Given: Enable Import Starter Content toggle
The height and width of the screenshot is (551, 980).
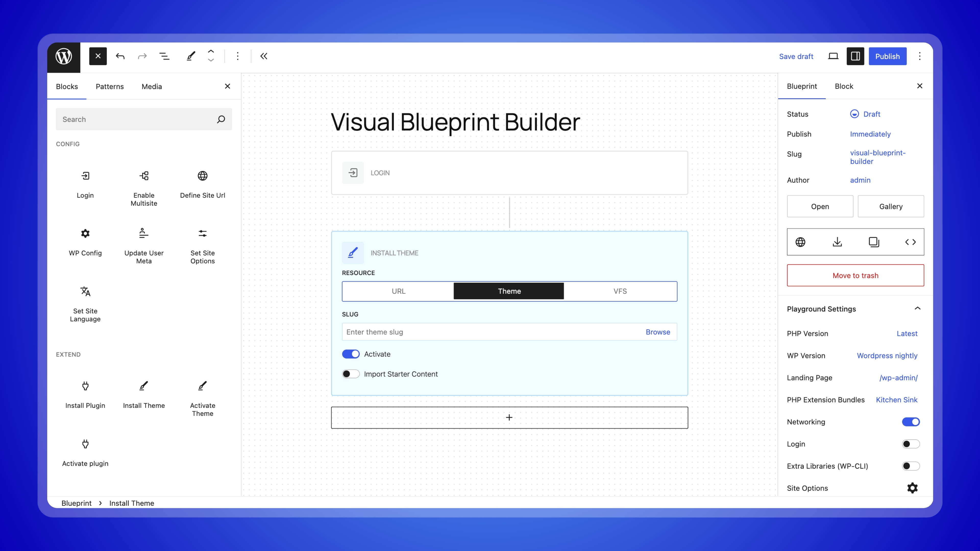Looking at the screenshot, I should [x=350, y=374].
